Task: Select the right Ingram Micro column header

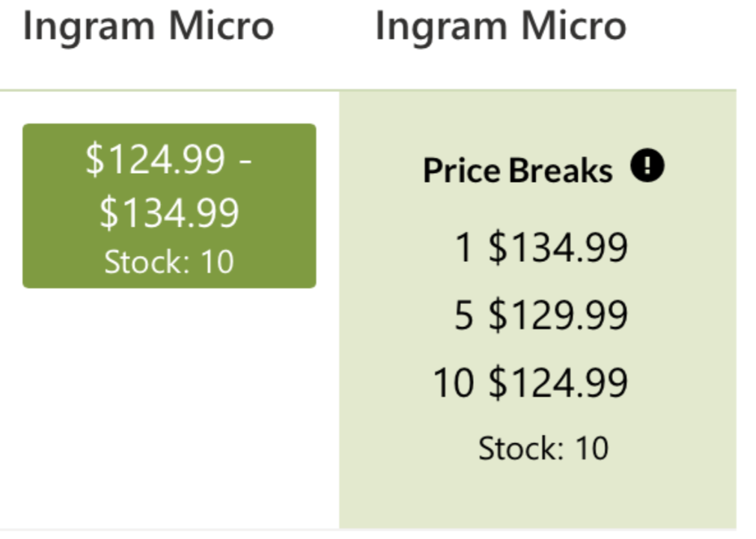Action: click(501, 26)
